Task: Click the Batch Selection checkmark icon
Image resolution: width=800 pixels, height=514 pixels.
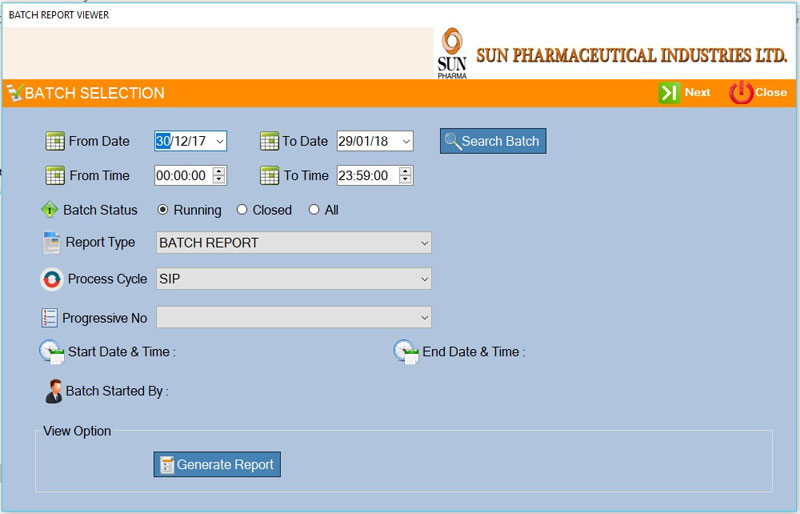Action: pyautogui.click(x=15, y=93)
